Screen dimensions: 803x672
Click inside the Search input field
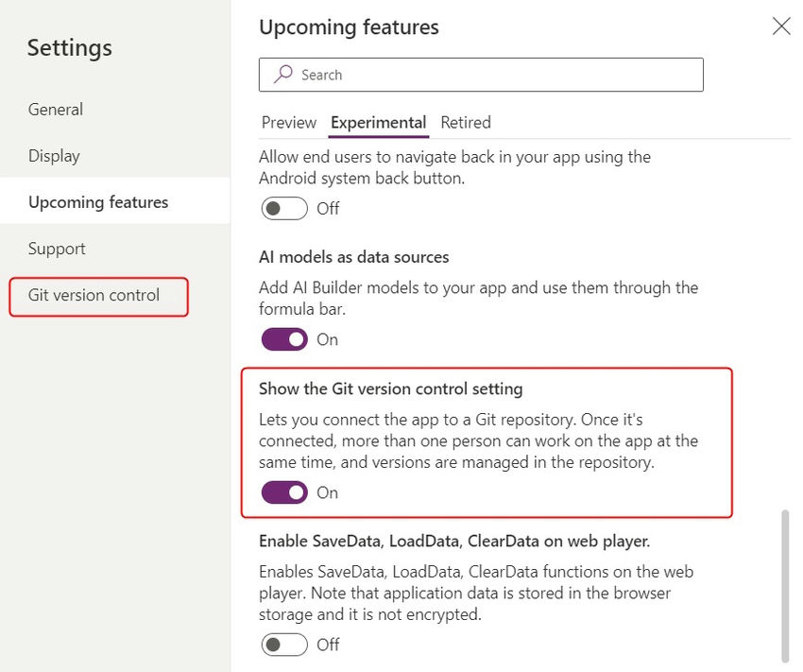(425, 74)
